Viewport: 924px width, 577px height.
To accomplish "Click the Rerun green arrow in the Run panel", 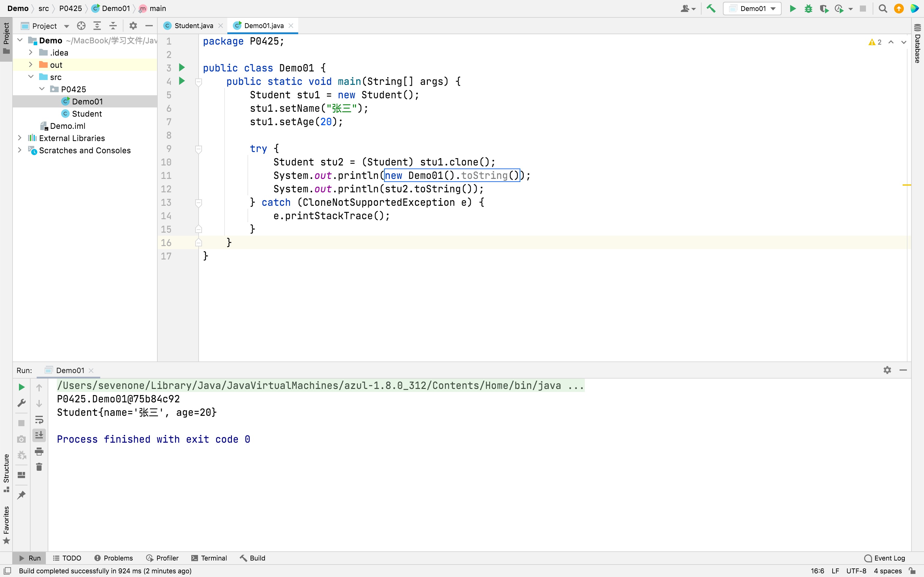I will [21, 387].
